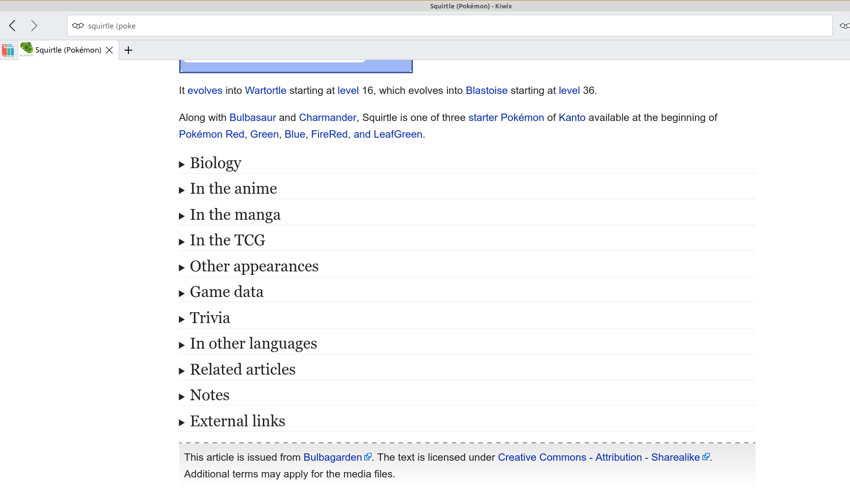Open the Blastoise article link
850x504 pixels.
[x=486, y=90]
